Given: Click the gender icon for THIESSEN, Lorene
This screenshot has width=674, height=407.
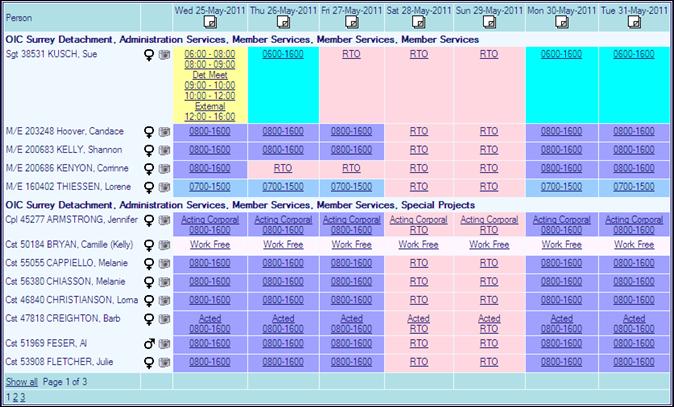Looking at the screenshot, I should pos(150,187).
